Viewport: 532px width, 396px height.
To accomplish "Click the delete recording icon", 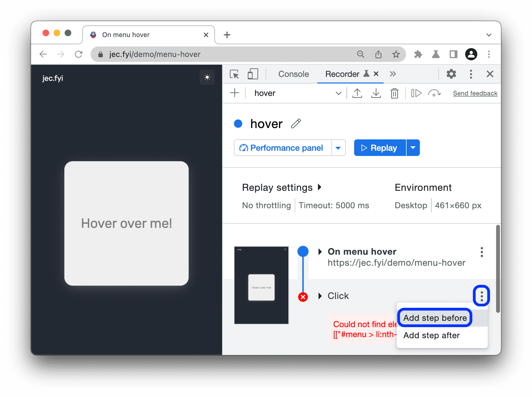I will coord(394,93).
